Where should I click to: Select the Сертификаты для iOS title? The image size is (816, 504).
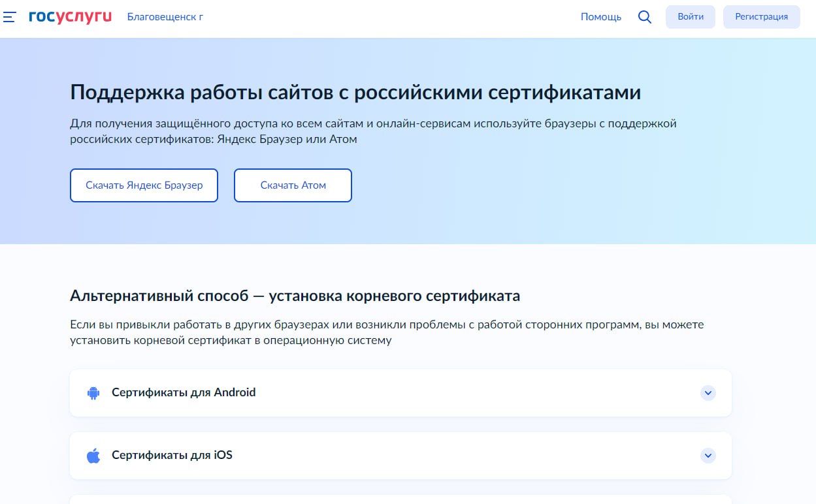172,455
